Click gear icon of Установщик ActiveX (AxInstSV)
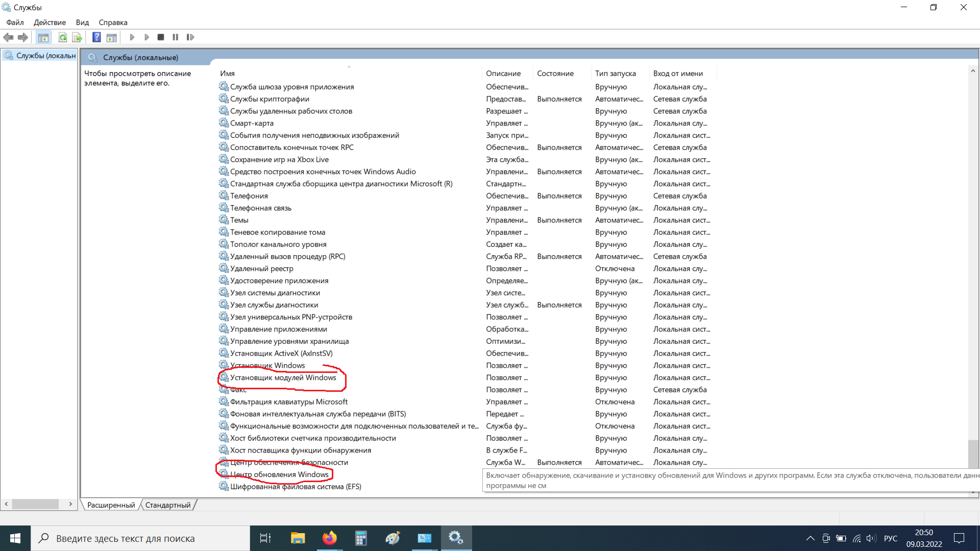The image size is (980, 551). pos(224,353)
